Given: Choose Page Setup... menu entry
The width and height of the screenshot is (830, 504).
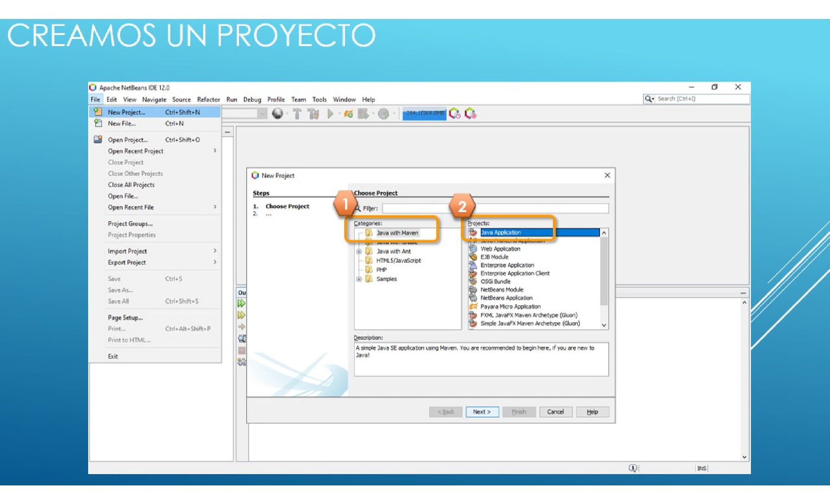Looking at the screenshot, I should click(x=125, y=317).
